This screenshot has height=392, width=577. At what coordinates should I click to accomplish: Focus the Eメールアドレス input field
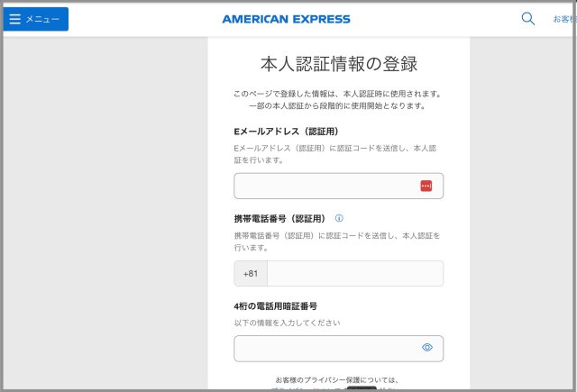tap(325, 186)
